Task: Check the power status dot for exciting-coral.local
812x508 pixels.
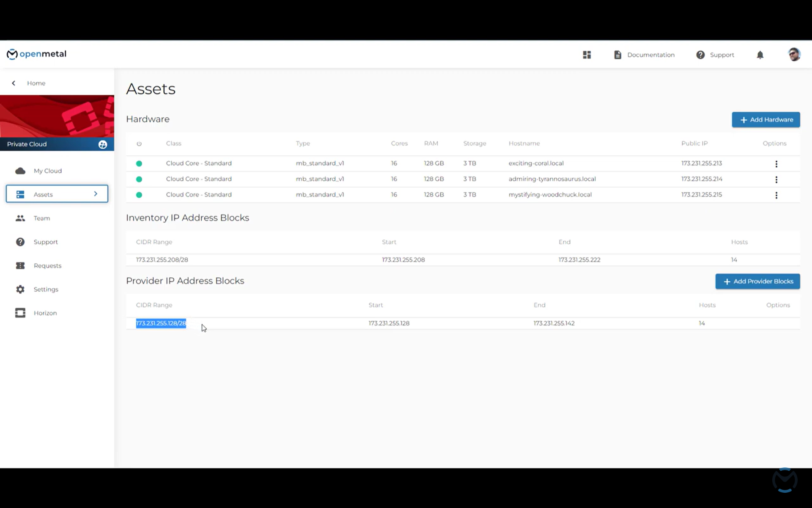Action: [140, 163]
